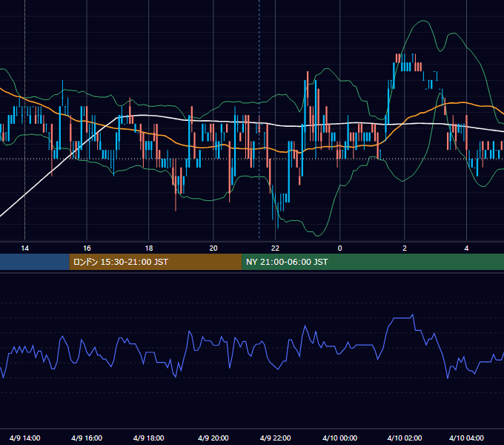Image resolution: width=504 pixels, height=445 pixels.
Task: Click the '4' hour label on chart axis
Action: point(466,248)
